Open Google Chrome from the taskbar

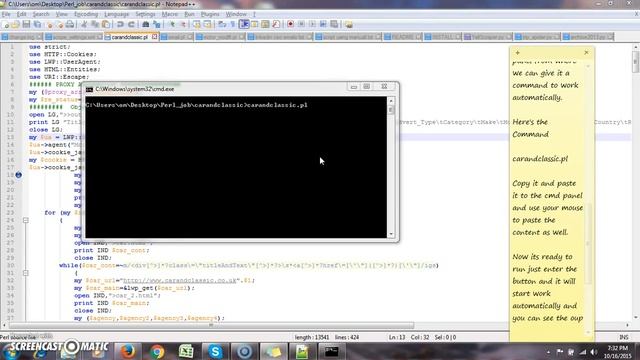click(157, 351)
